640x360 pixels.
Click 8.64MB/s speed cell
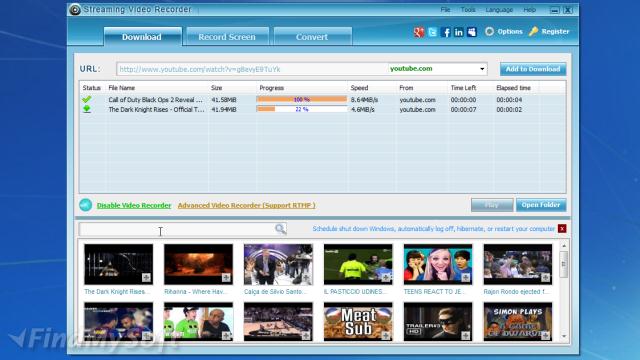tap(364, 100)
